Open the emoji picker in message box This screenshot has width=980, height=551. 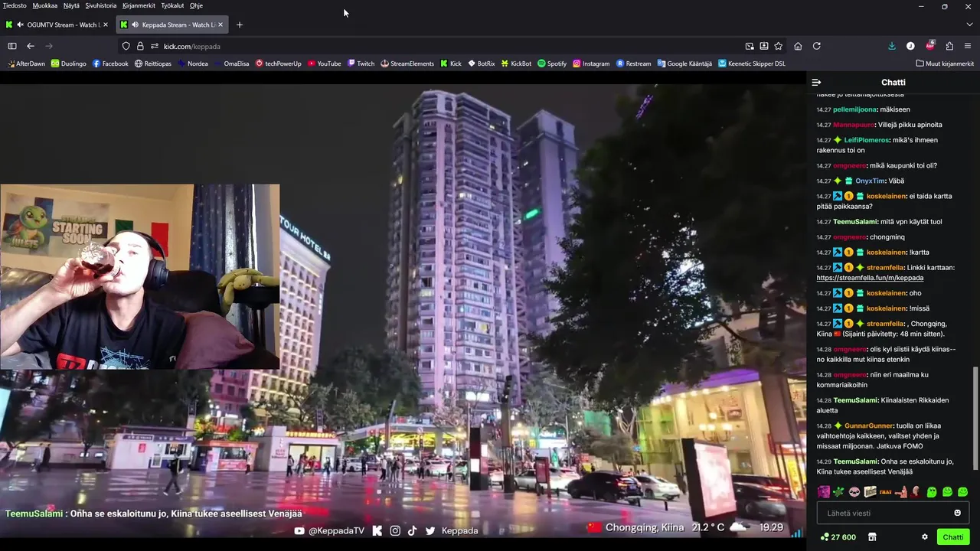pyautogui.click(x=957, y=513)
